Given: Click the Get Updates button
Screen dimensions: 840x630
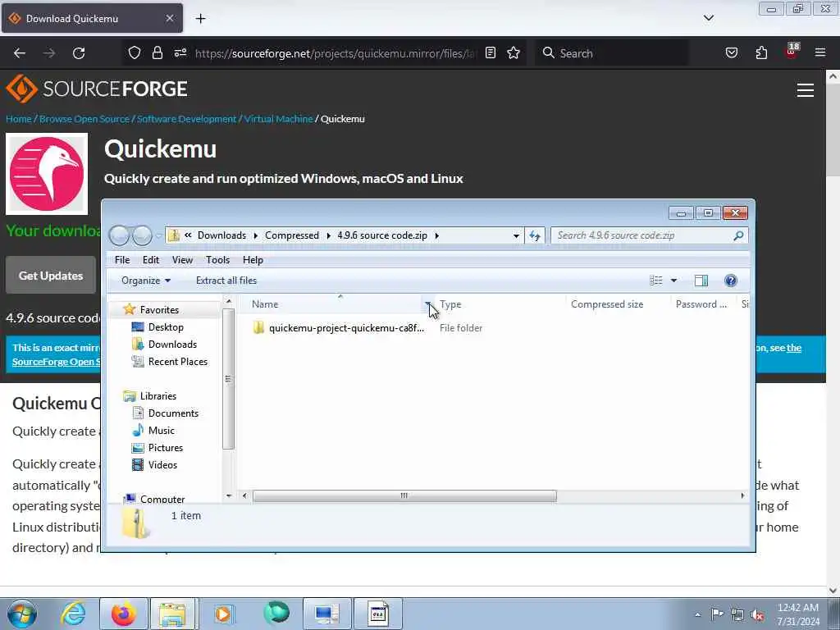Looking at the screenshot, I should pyautogui.click(x=51, y=276).
